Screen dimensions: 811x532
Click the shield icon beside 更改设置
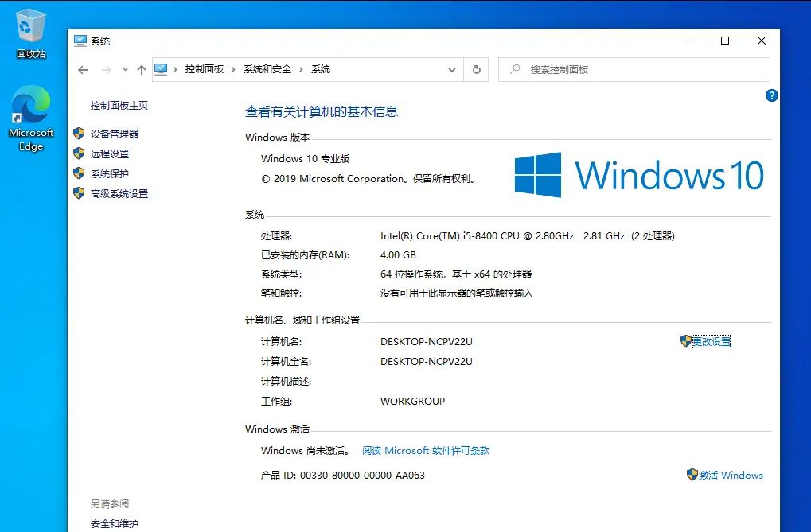coord(686,340)
